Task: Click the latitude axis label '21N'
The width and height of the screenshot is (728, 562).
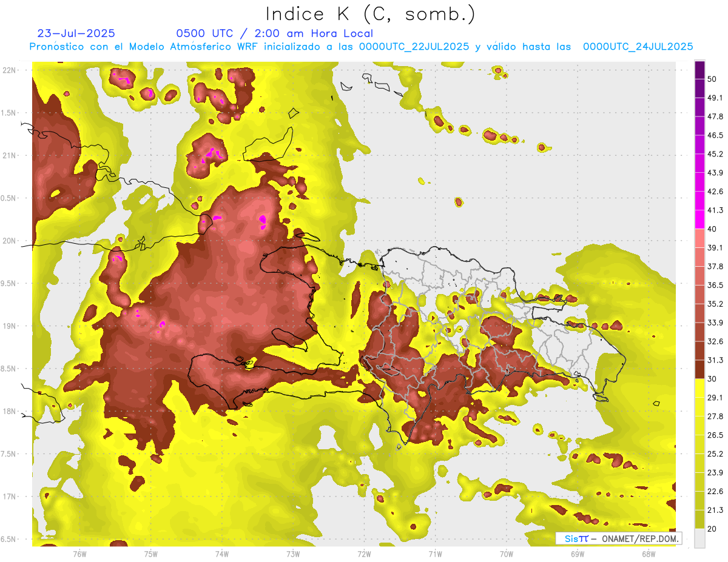Action: point(9,155)
